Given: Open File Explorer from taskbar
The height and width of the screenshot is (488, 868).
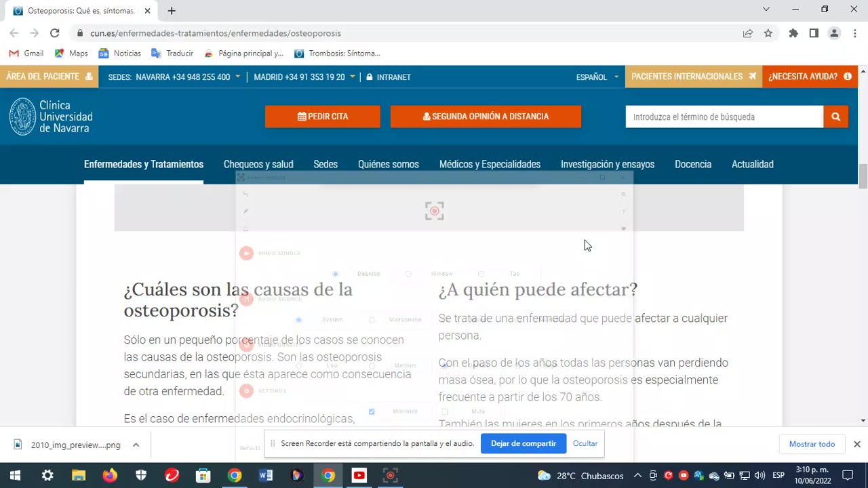Looking at the screenshot, I should (x=79, y=476).
